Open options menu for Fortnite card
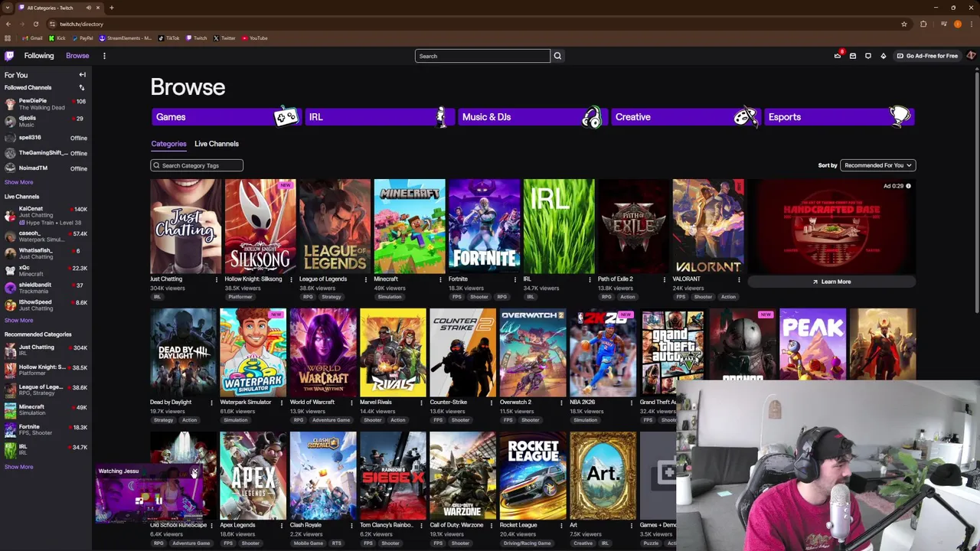Screen dimensions: 980x551 tap(515, 279)
